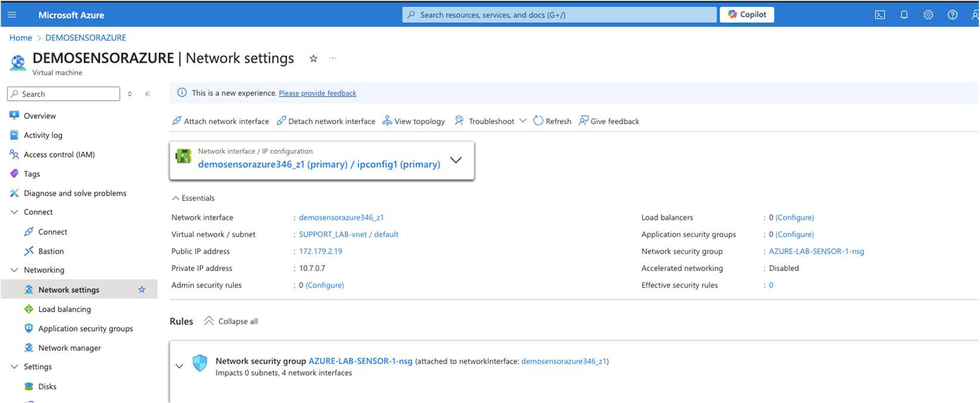The width and height of the screenshot is (980, 403).
Task: Launch Copilot from the top bar
Action: point(747,14)
